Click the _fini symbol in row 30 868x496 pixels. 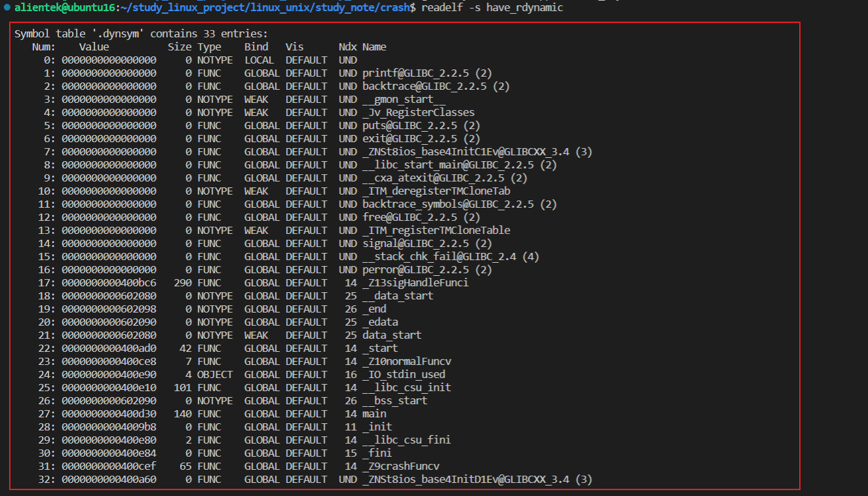coord(377,453)
